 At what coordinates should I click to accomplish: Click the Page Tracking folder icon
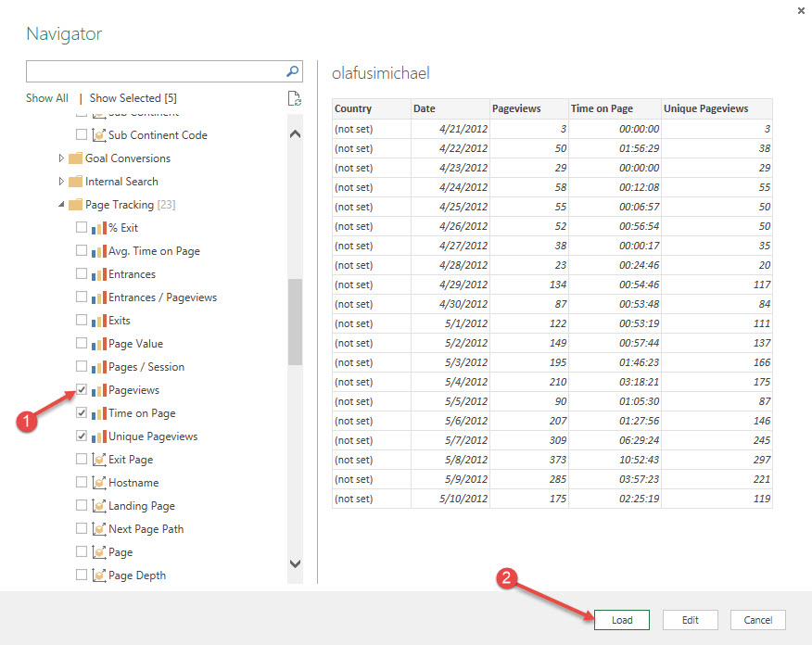[x=74, y=204]
